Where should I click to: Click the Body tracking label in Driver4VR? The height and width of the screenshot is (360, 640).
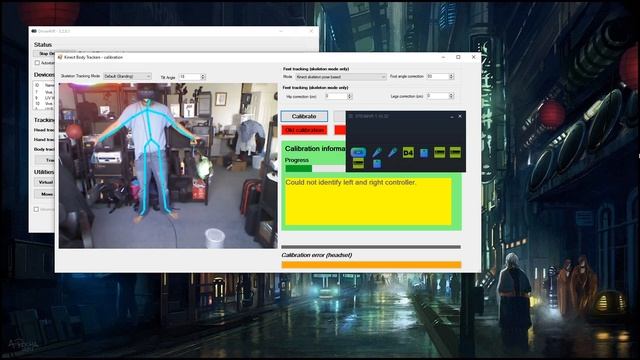click(44, 149)
